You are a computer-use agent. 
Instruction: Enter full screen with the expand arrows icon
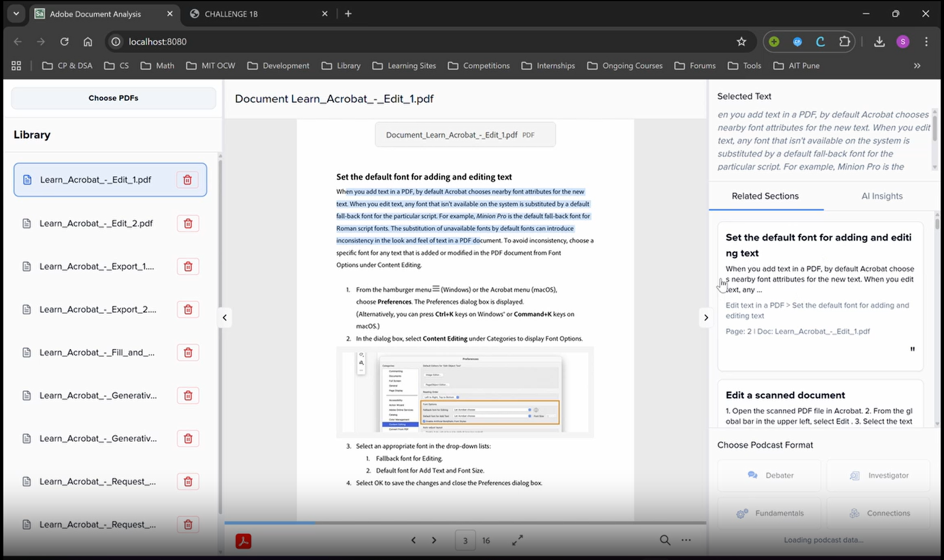(x=518, y=540)
